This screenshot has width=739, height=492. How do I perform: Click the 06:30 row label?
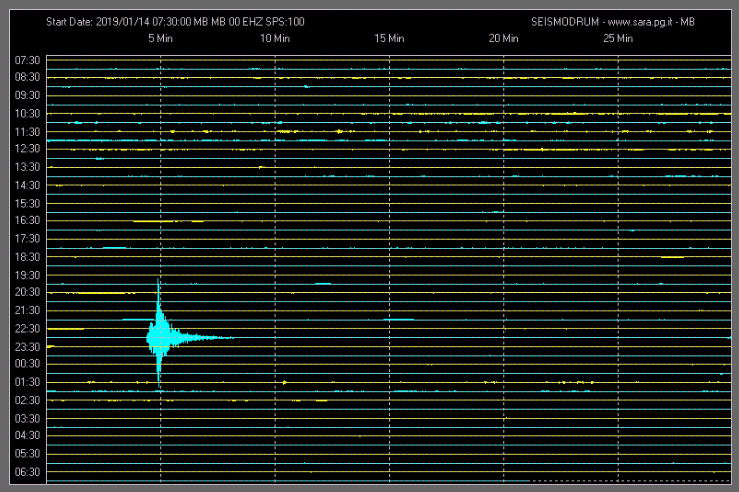(27, 472)
